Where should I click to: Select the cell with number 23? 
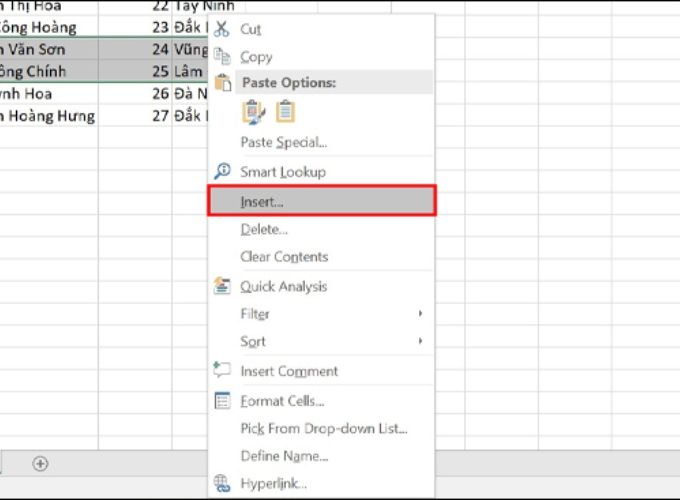135,27
